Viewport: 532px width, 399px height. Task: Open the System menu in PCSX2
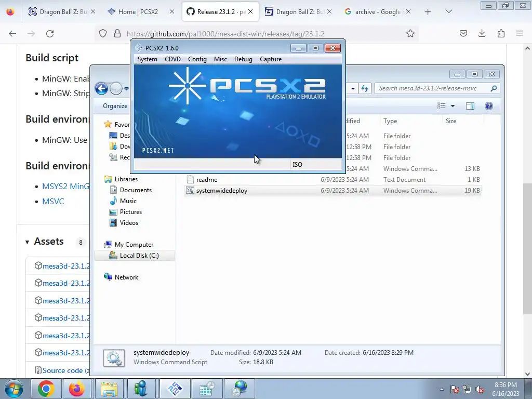coord(147,59)
